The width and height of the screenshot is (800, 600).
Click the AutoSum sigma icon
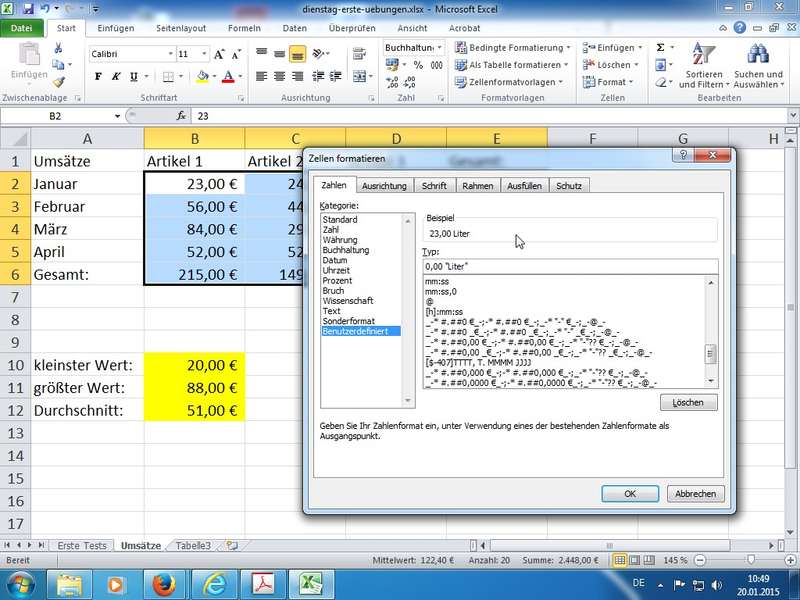pyautogui.click(x=661, y=47)
